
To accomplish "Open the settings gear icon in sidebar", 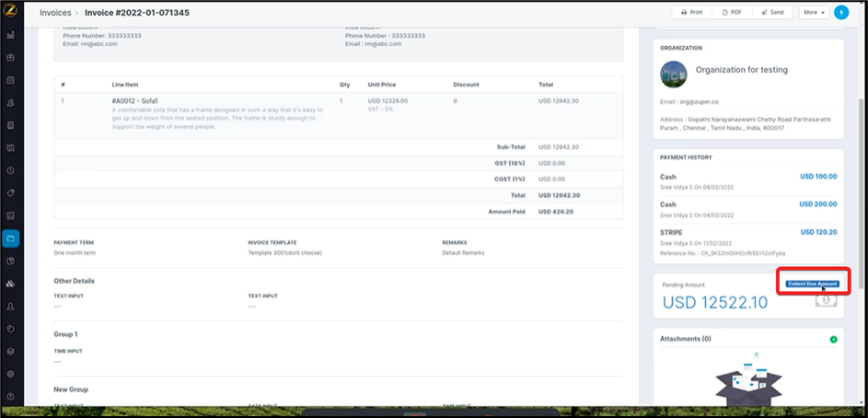I will 10,374.
